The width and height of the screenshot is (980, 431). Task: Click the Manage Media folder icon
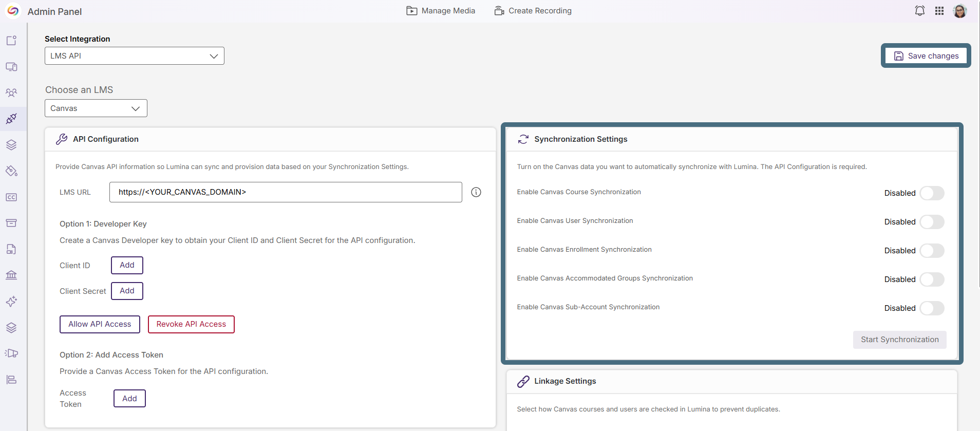click(411, 11)
